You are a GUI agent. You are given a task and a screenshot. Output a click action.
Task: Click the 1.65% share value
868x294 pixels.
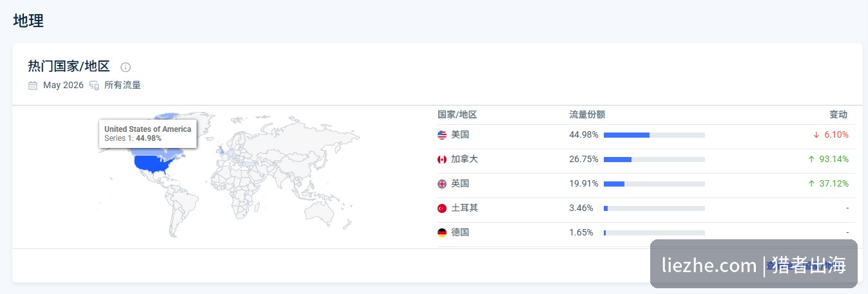coord(581,233)
